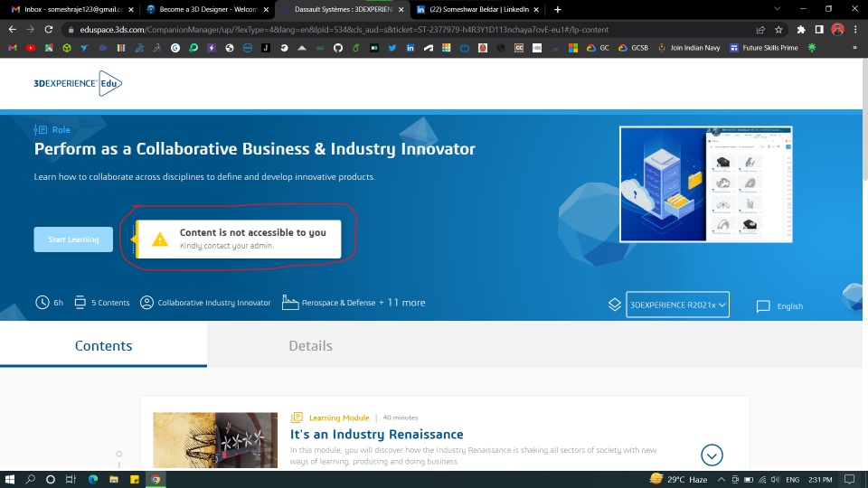
Task: Click the 3DEXPERIENCE Edu logo
Action: pyautogui.click(x=78, y=83)
